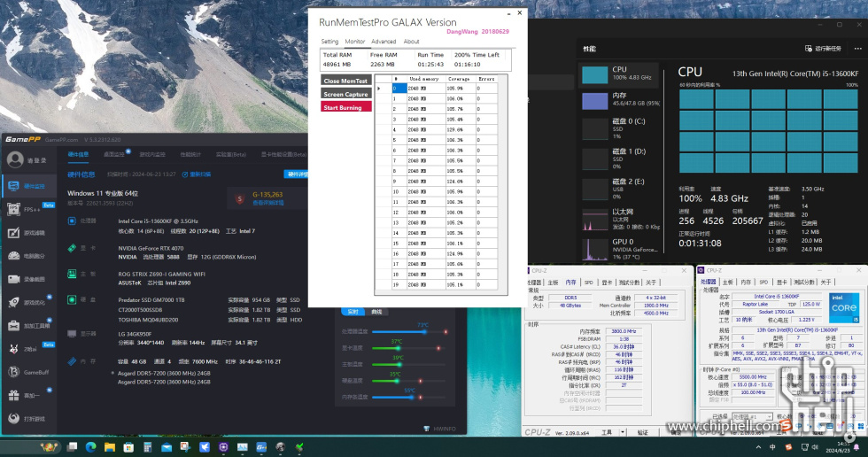Viewport: 868px width, 457px height.
Task: Open GamePP hardware monitoring sidebar item
Action: 28,186
